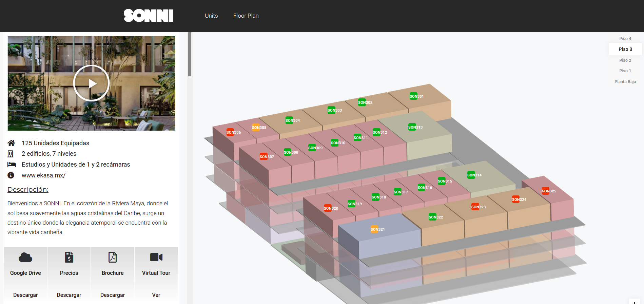Download the Brochure via Descargar
Viewport: 644px width, 304px height.
[x=113, y=295]
